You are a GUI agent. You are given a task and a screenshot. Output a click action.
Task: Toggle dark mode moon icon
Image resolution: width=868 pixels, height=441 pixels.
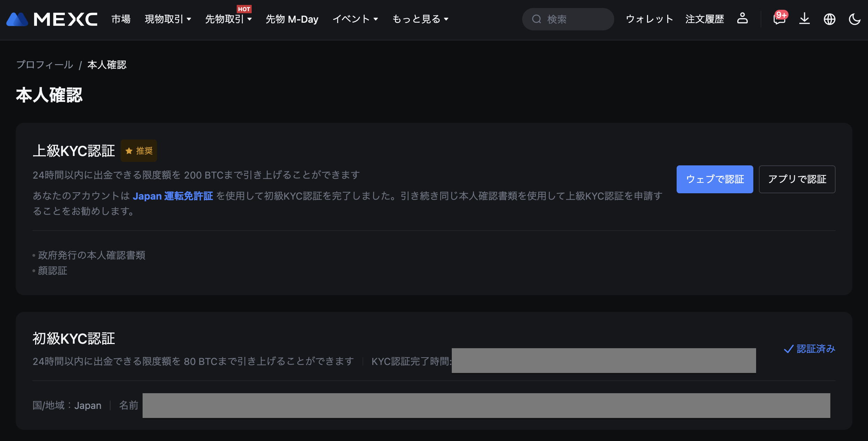click(x=854, y=19)
